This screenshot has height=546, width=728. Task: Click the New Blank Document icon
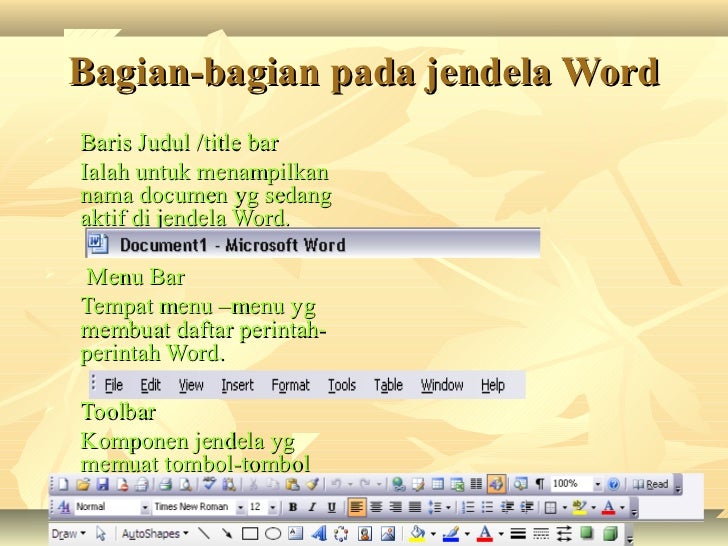(x=63, y=485)
